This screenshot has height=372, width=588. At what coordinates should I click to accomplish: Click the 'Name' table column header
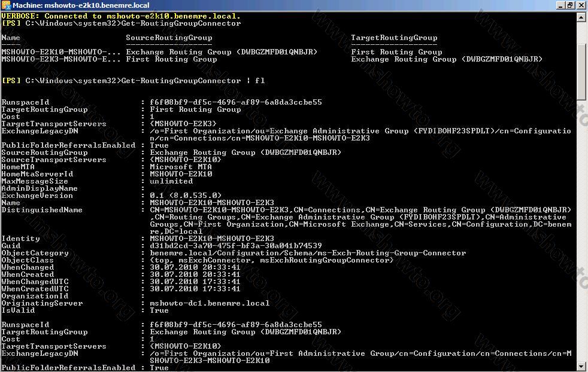(11, 38)
